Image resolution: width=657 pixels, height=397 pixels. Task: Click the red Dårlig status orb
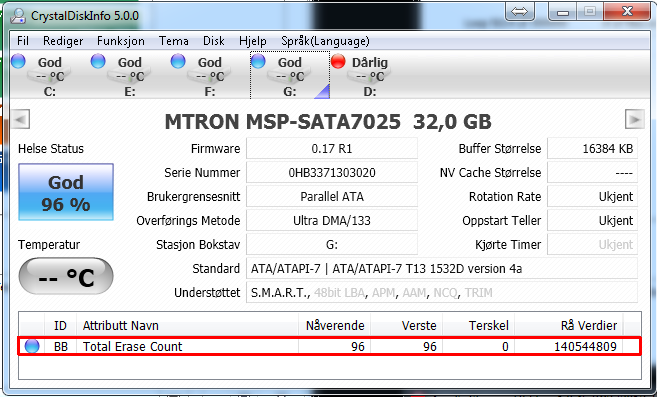pos(338,61)
